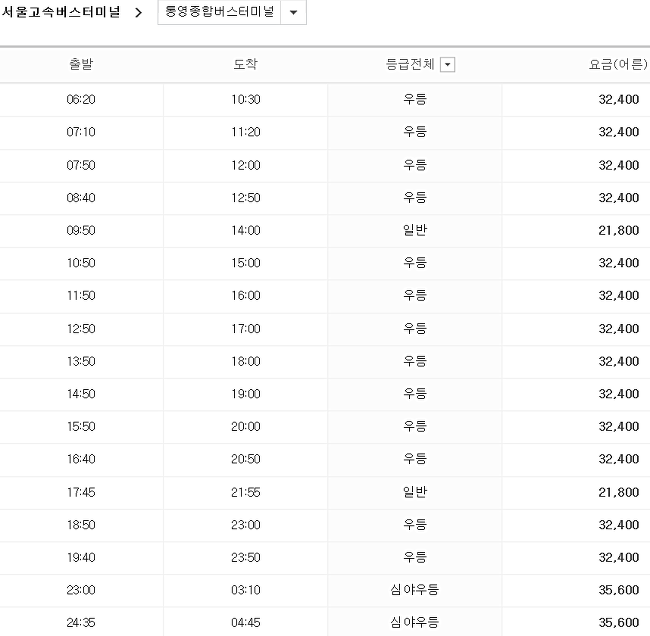Select the 19:40 departure time
The image size is (650, 636).
[81, 557]
